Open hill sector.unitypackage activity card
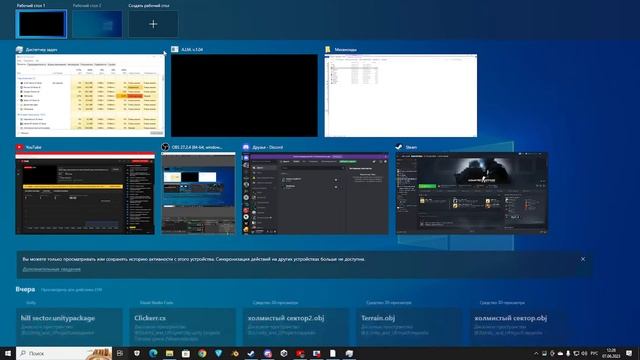Viewport: 640px width, 360px height. pos(69,327)
